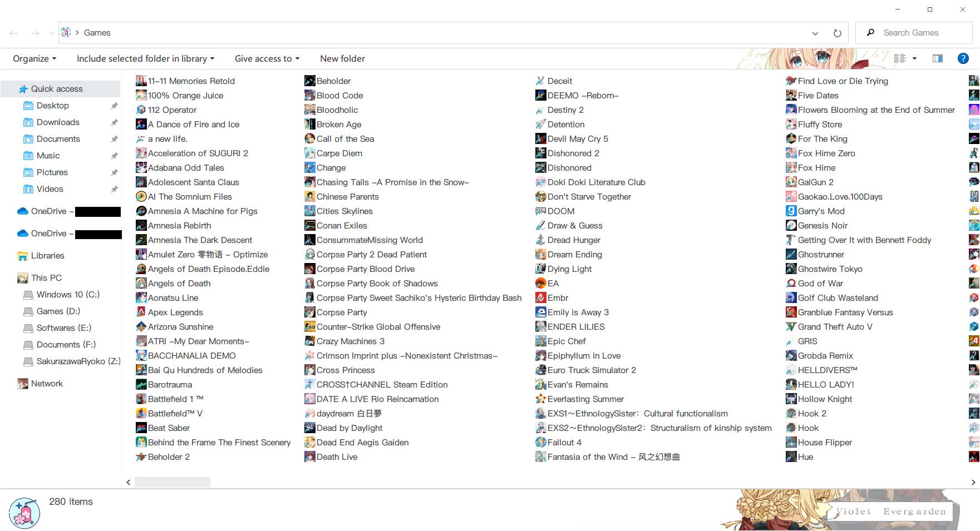The width and height of the screenshot is (980, 531).
Task: Select Ghostwire Tokyo folder name
Action: [x=830, y=269]
